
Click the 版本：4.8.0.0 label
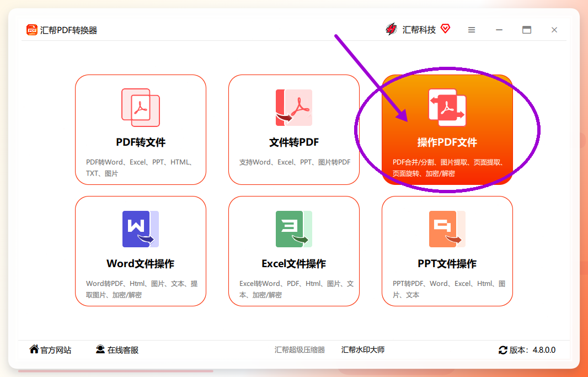click(x=532, y=351)
